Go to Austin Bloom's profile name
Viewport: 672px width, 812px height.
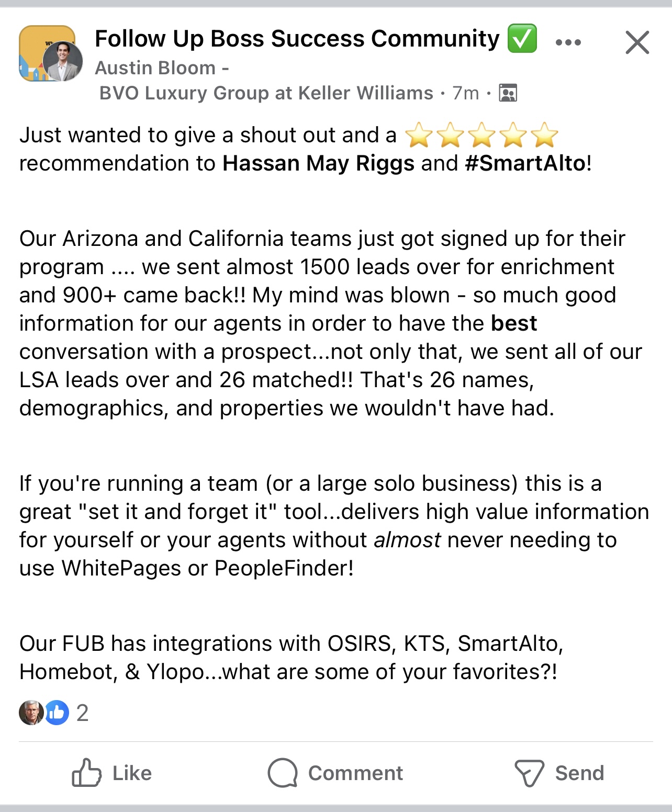pyautogui.click(x=155, y=68)
